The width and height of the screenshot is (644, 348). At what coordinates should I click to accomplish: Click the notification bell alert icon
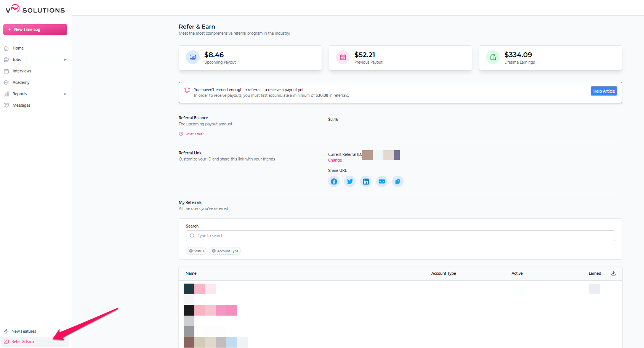[x=187, y=90]
